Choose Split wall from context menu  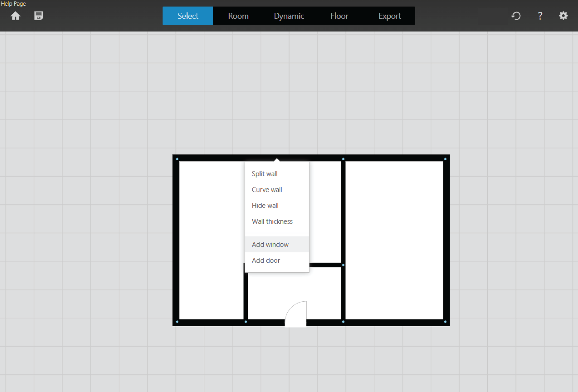tap(265, 174)
